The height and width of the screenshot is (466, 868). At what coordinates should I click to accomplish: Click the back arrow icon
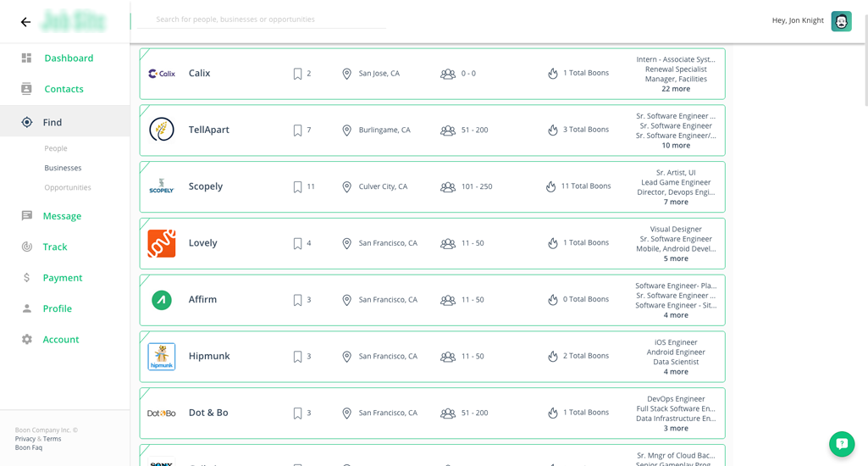(25, 22)
